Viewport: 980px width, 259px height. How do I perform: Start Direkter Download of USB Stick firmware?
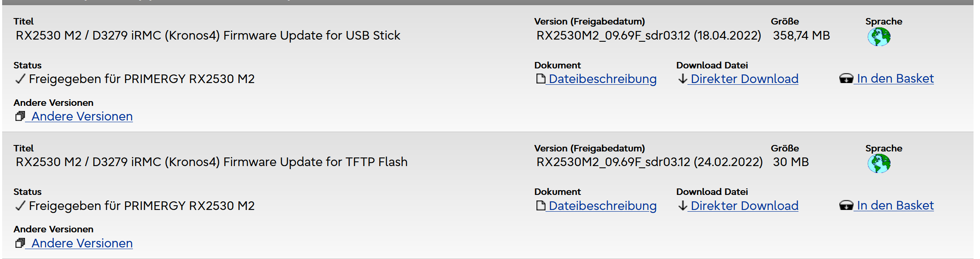744,79
